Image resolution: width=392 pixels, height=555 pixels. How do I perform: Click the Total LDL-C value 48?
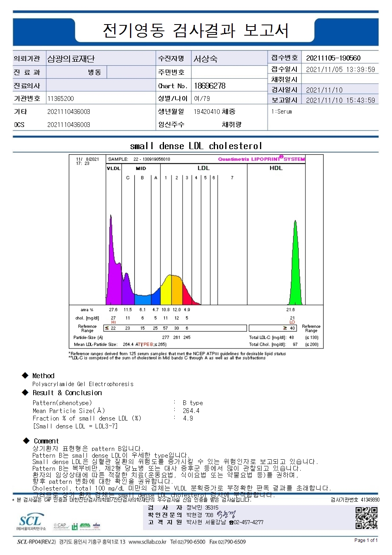coord(292,338)
